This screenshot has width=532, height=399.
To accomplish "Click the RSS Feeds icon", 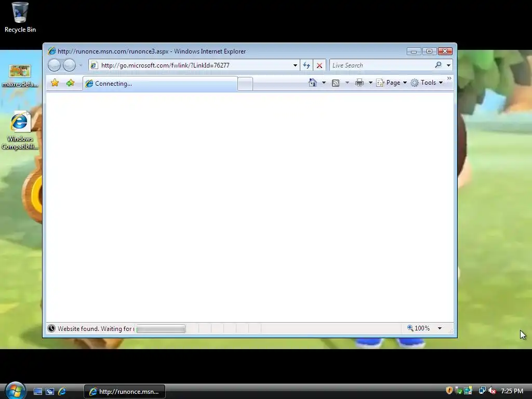I will (x=336, y=83).
